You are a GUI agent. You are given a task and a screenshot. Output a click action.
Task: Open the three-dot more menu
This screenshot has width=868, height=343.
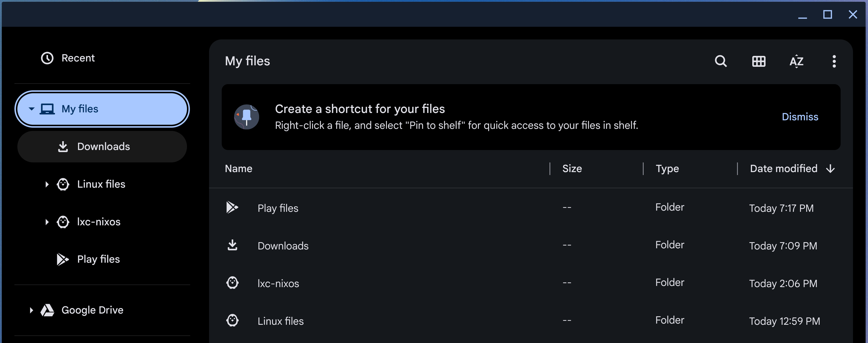pos(834,61)
